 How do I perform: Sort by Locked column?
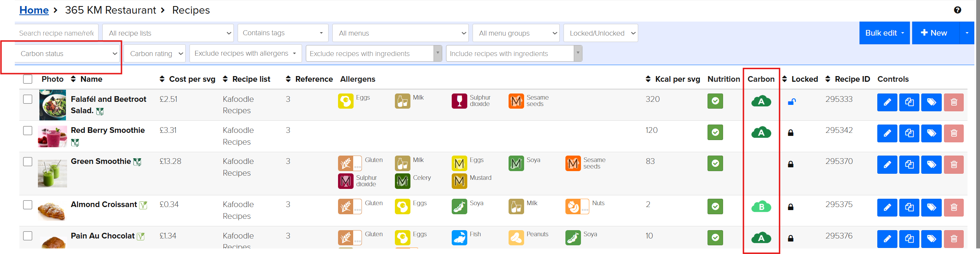(x=800, y=79)
